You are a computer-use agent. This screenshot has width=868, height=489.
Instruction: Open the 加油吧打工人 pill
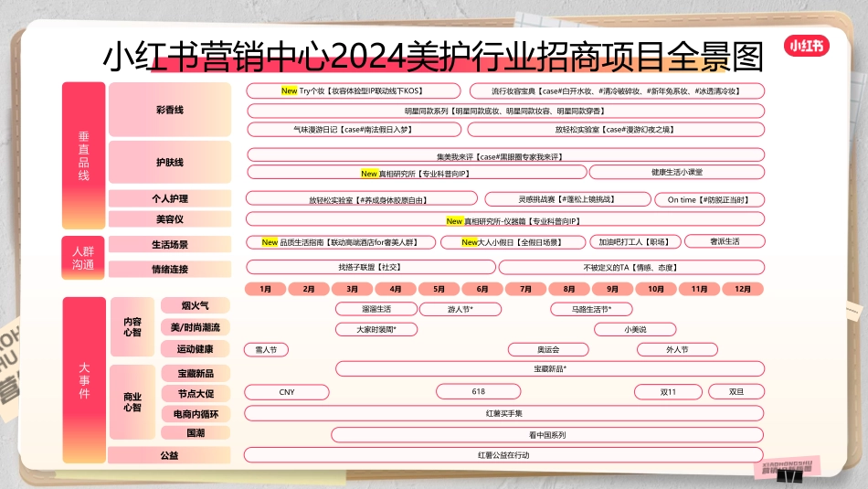(x=634, y=242)
